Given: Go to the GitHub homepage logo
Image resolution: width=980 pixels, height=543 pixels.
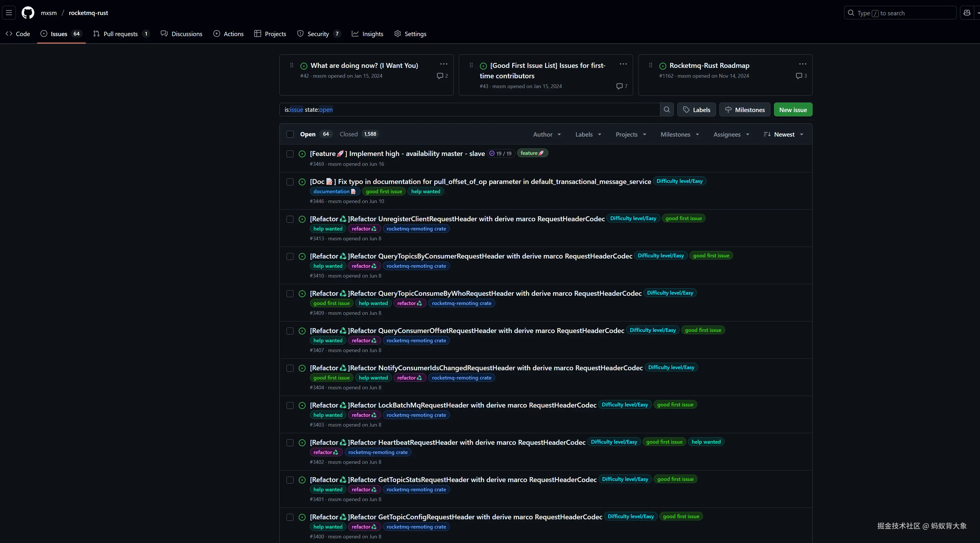Looking at the screenshot, I should coord(28,13).
